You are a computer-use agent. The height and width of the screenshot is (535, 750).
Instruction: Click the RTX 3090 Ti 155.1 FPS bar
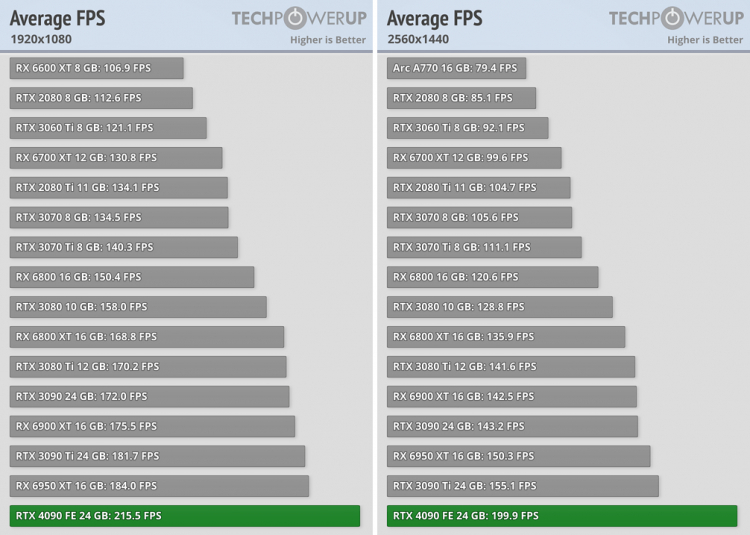522,486
